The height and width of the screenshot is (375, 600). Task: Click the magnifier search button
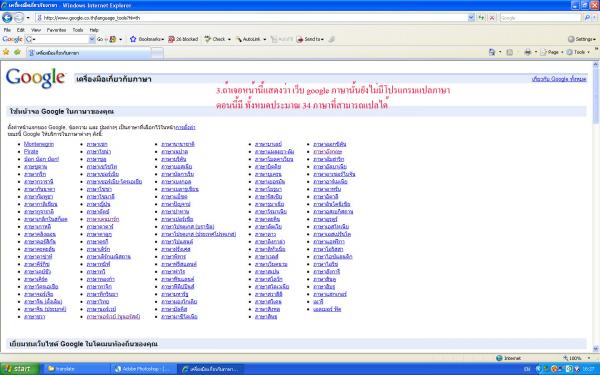(x=587, y=18)
